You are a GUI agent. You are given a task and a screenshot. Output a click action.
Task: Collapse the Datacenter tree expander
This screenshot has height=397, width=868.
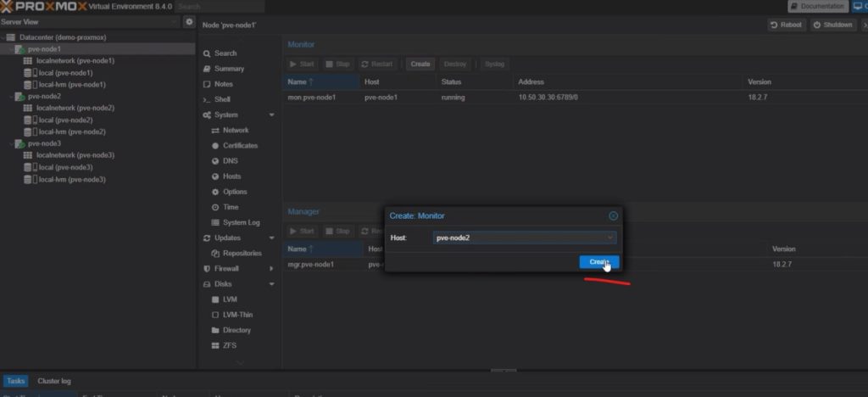[3, 37]
